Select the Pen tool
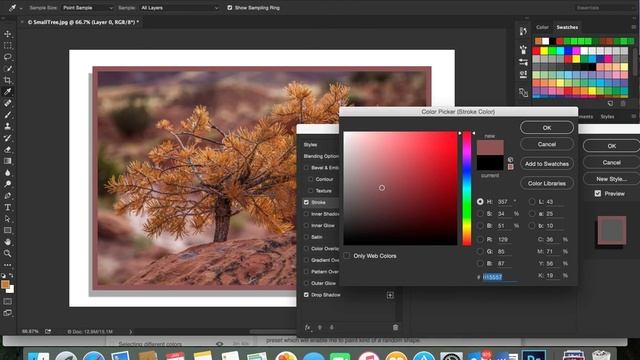640x360 pixels. pos(7,196)
